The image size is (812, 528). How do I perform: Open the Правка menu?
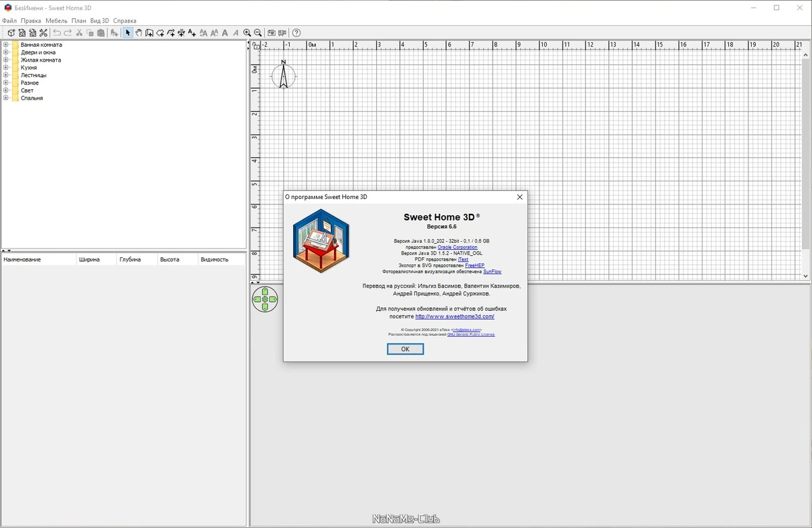point(31,21)
